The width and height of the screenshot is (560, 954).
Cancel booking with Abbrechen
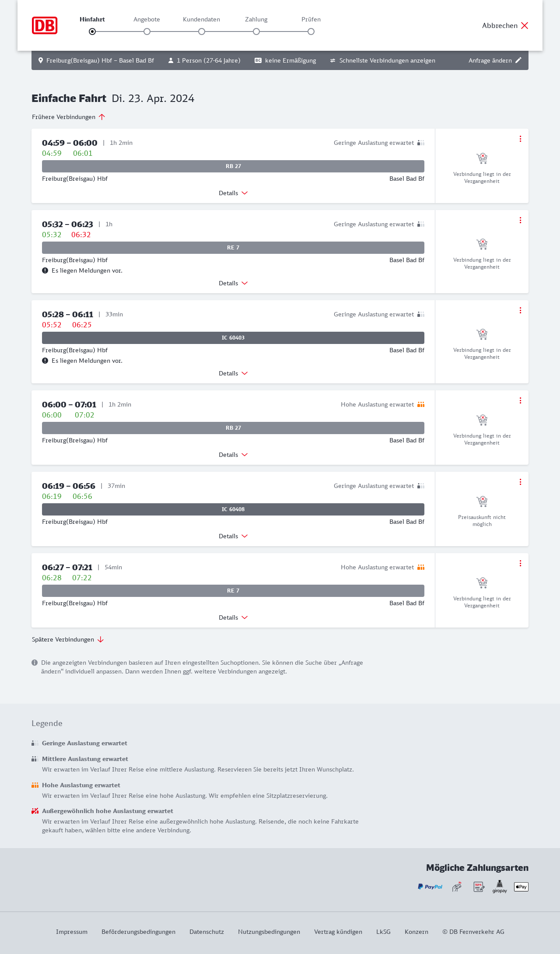[x=505, y=25]
